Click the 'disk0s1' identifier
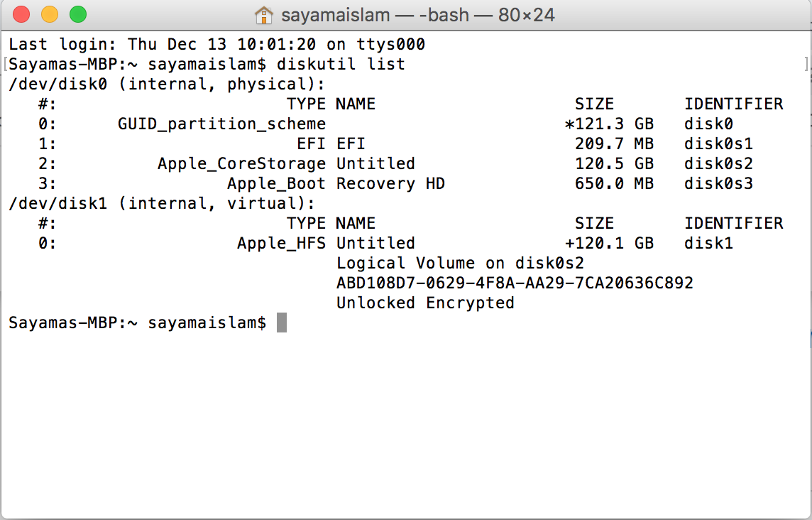This screenshot has height=520, width=812. (718, 144)
